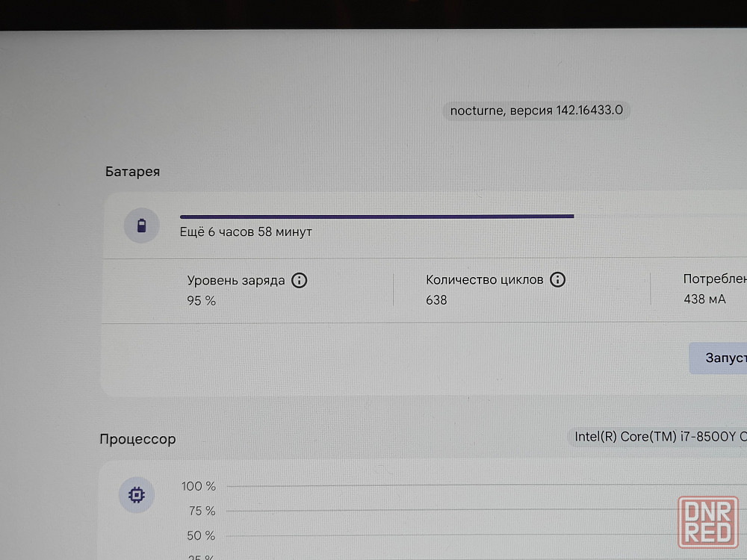Click the battery charge progress bar
Image resolution: width=747 pixels, height=560 pixels.
pyautogui.click(x=376, y=217)
